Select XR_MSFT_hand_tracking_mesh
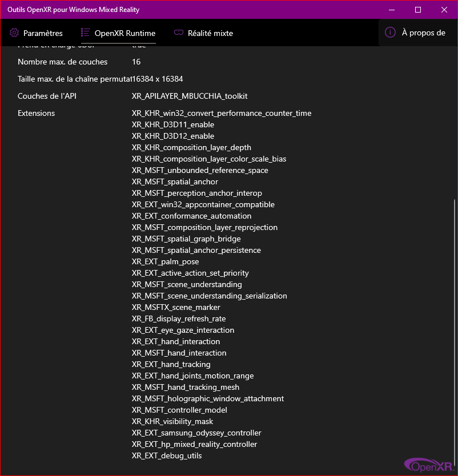Screen dimensions: 458x476 [186, 388]
